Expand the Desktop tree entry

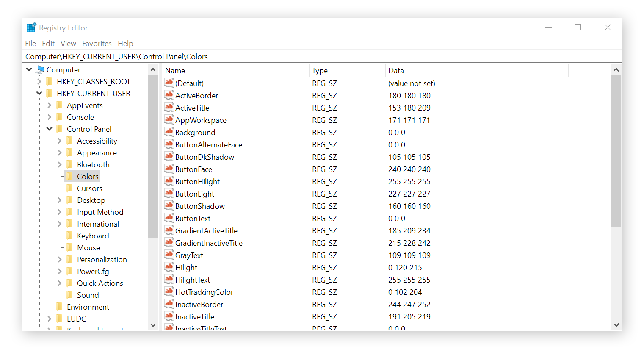click(x=60, y=200)
